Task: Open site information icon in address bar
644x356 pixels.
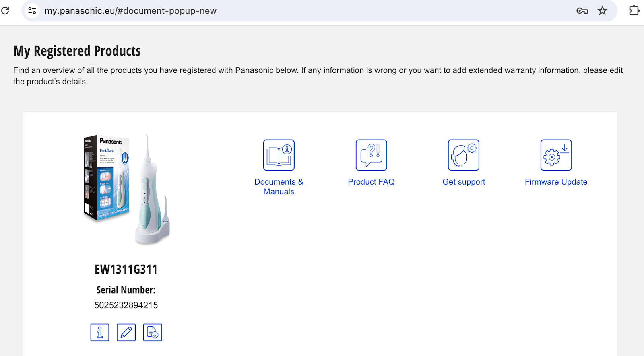Action: click(x=32, y=11)
